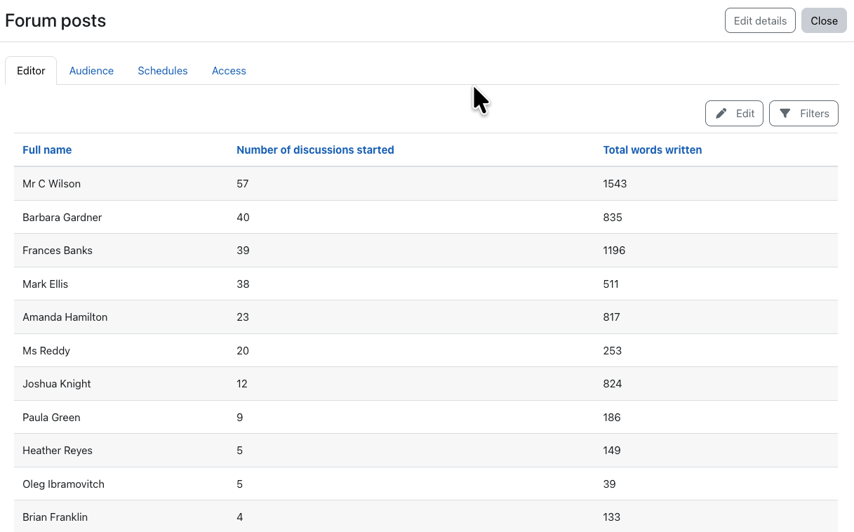Click total words value 511
Image resolution: width=854 pixels, height=532 pixels.
[611, 284]
